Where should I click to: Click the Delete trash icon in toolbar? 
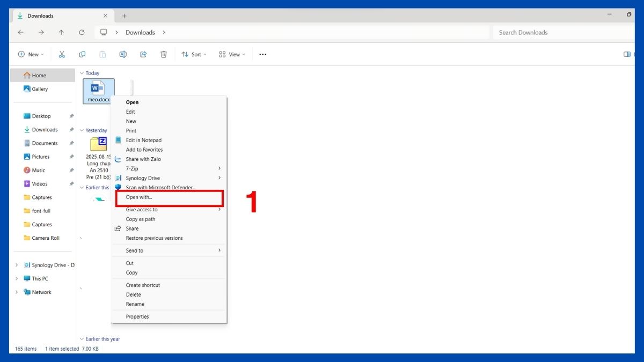(164, 54)
